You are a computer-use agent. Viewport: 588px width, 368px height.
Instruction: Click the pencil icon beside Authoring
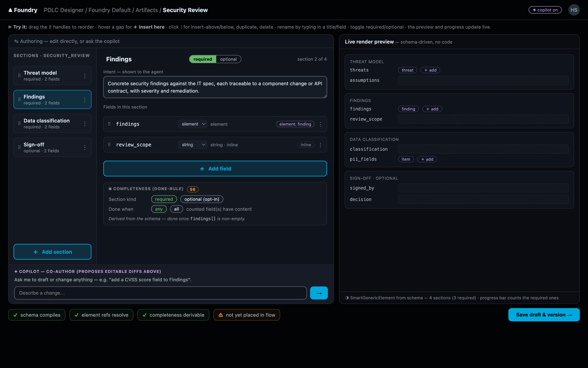tap(16, 41)
